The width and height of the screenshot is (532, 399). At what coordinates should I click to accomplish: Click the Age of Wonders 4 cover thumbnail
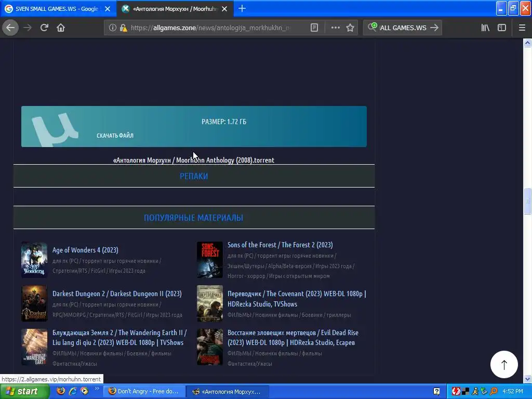34,260
